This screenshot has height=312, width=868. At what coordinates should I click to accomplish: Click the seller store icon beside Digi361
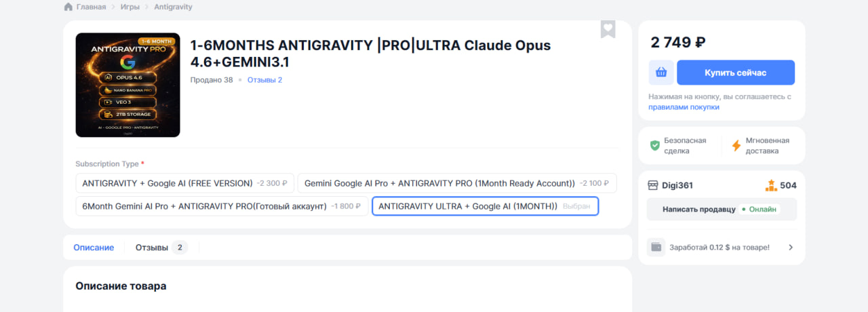653,185
